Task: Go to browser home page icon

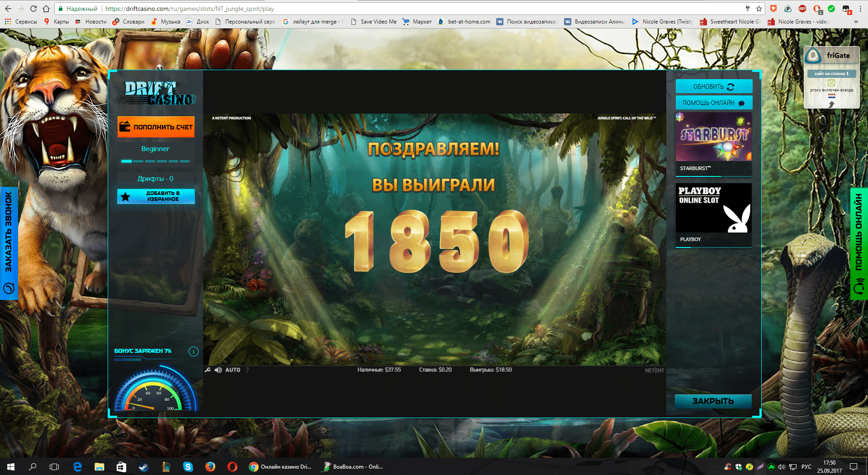Action: click(46, 9)
